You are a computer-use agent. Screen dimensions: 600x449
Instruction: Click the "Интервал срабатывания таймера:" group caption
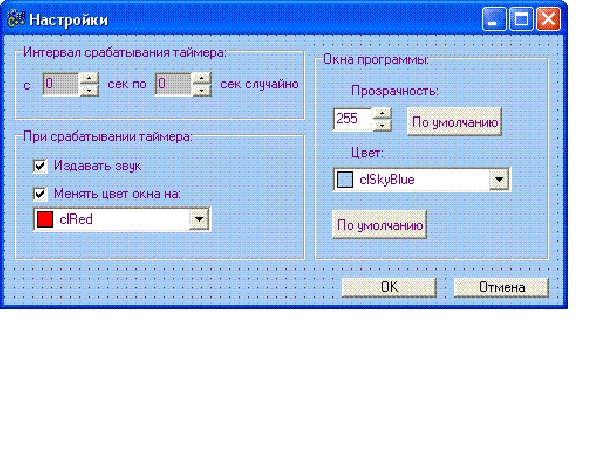(125, 52)
